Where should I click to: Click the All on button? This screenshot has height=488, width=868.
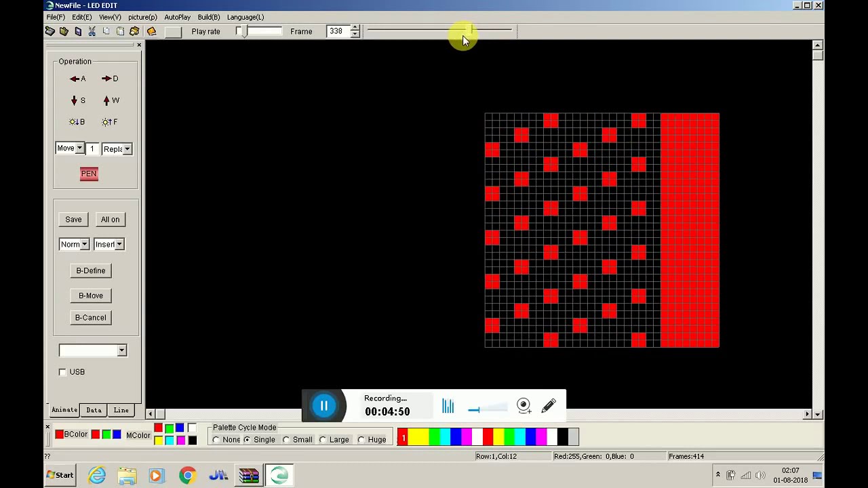pos(110,220)
